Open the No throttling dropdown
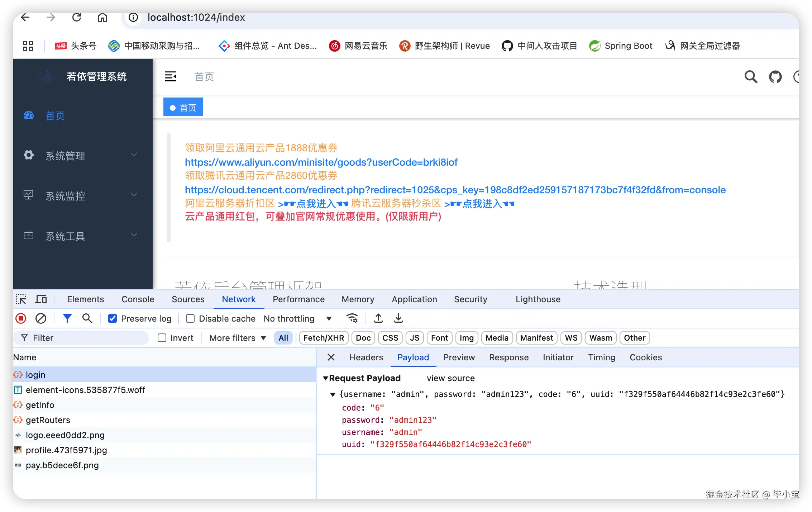Viewport: 812px width, 512px height. coord(297,318)
